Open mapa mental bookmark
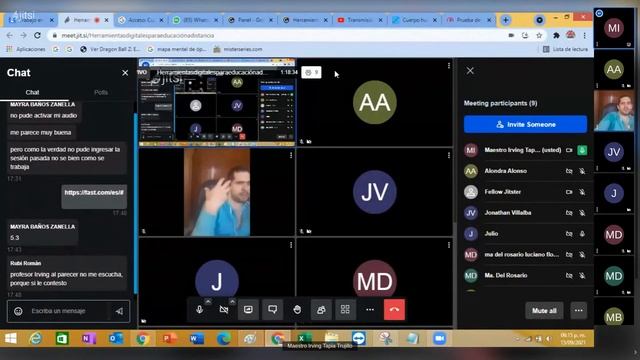 pos(177,49)
